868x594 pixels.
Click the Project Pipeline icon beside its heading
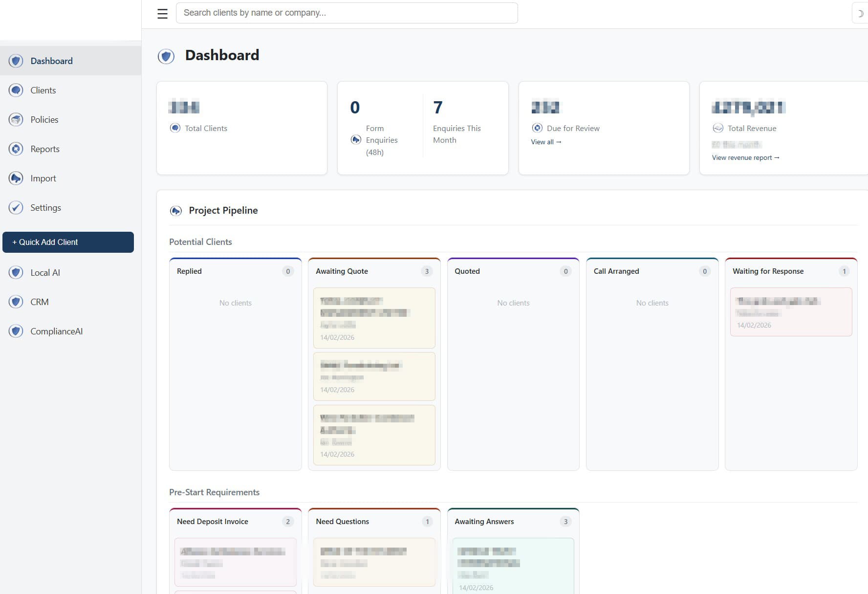[176, 211]
